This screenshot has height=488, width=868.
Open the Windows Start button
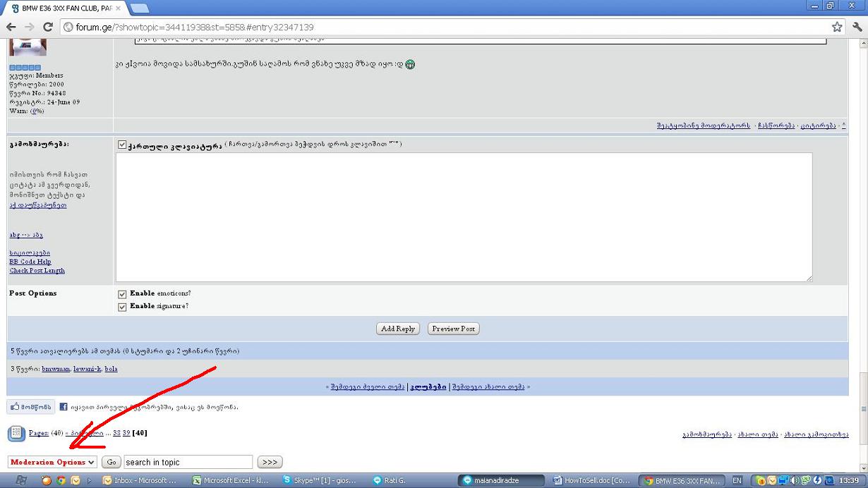click(x=21, y=480)
